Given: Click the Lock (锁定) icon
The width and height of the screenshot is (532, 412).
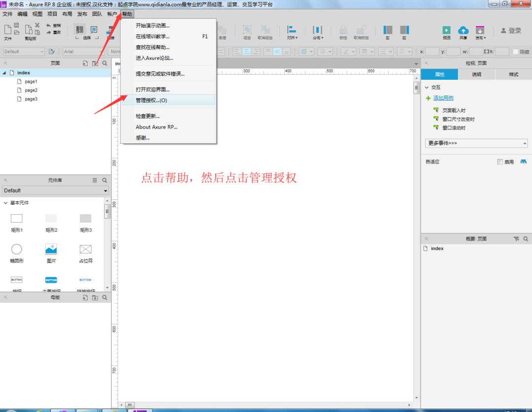Looking at the screenshot, I should pyautogui.click(x=342, y=31).
